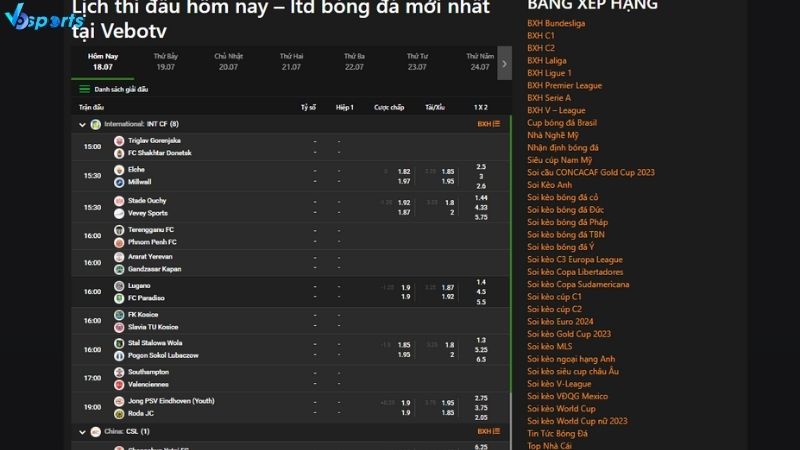Select the Thứ Hai 21.07 tab
Viewport: 800px width, 450px height.
coord(291,62)
